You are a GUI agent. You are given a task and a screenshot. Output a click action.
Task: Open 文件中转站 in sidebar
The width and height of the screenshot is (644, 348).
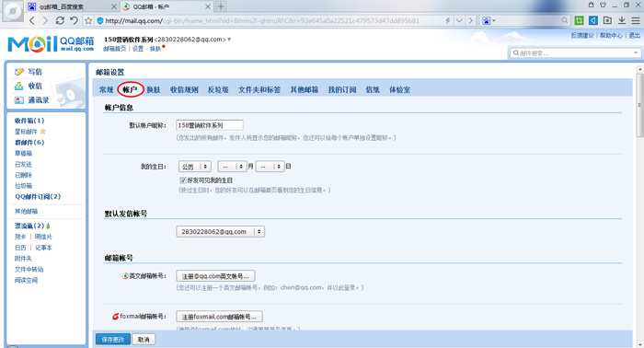point(29,269)
